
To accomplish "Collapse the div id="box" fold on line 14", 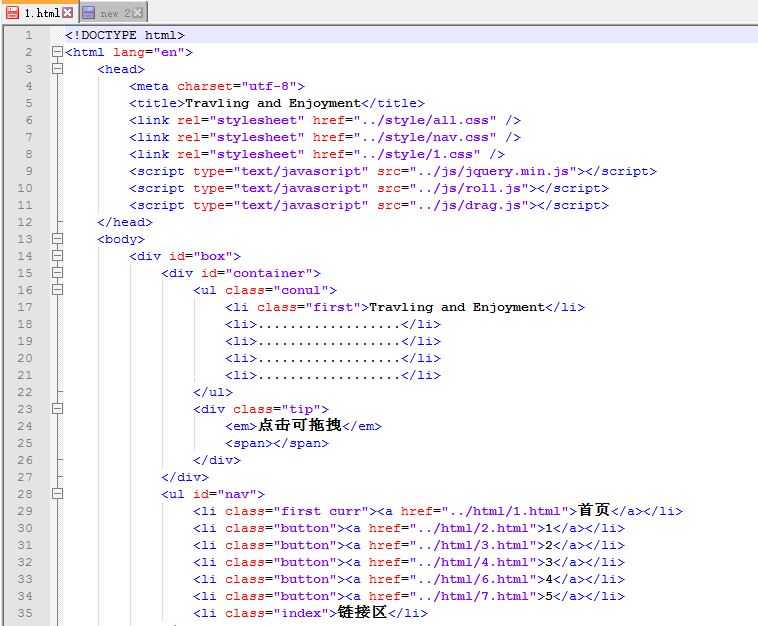I will (57, 256).
